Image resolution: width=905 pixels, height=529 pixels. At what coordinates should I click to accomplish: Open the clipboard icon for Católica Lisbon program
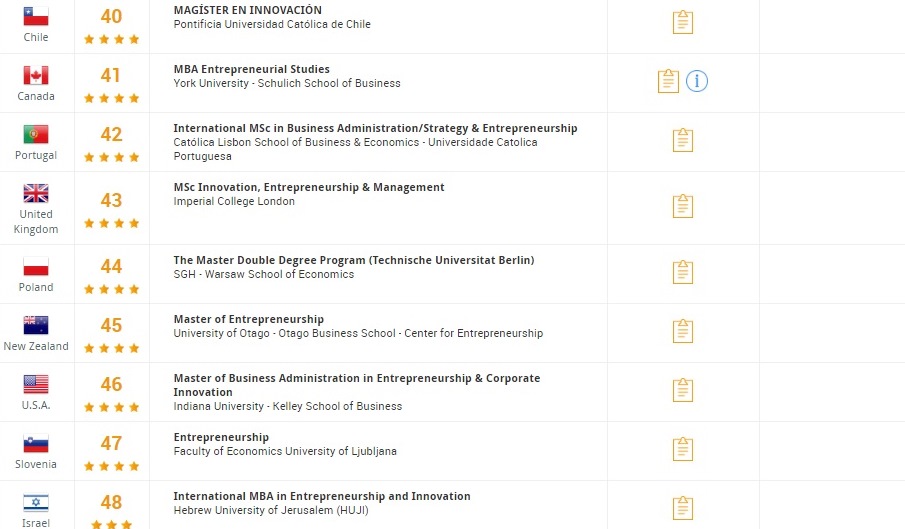coord(683,140)
